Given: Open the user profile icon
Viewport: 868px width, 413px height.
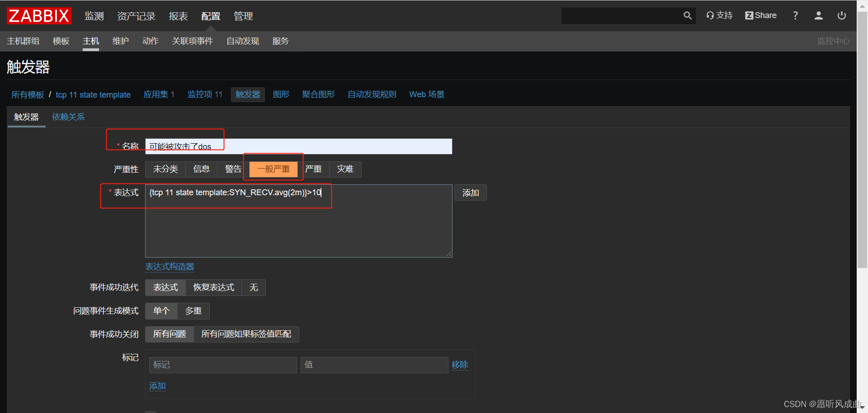Looking at the screenshot, I should (818, 16).
